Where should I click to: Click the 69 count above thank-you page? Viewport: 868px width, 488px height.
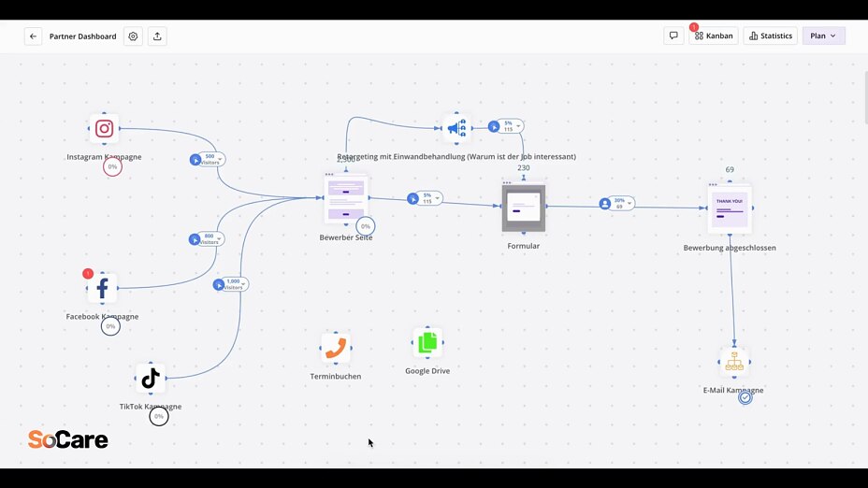730,169
